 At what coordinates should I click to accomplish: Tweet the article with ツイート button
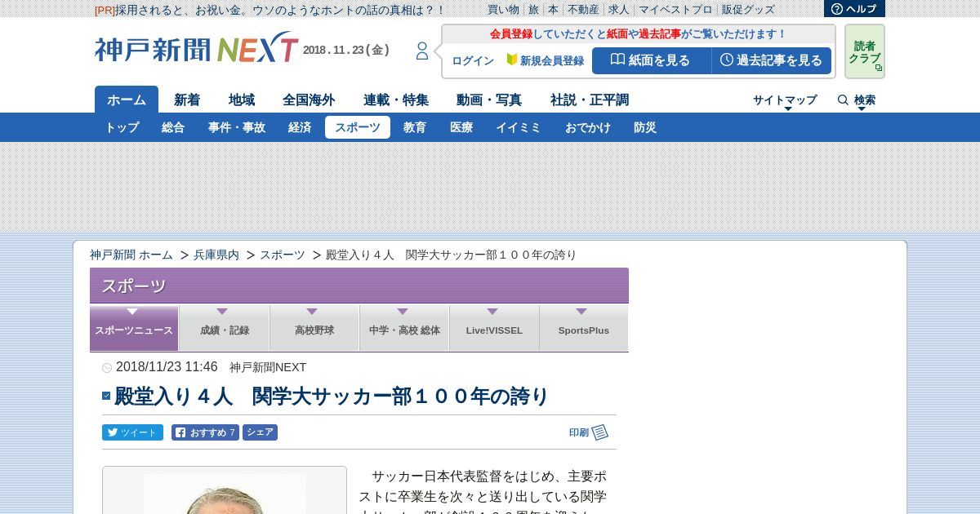[132, 432]
